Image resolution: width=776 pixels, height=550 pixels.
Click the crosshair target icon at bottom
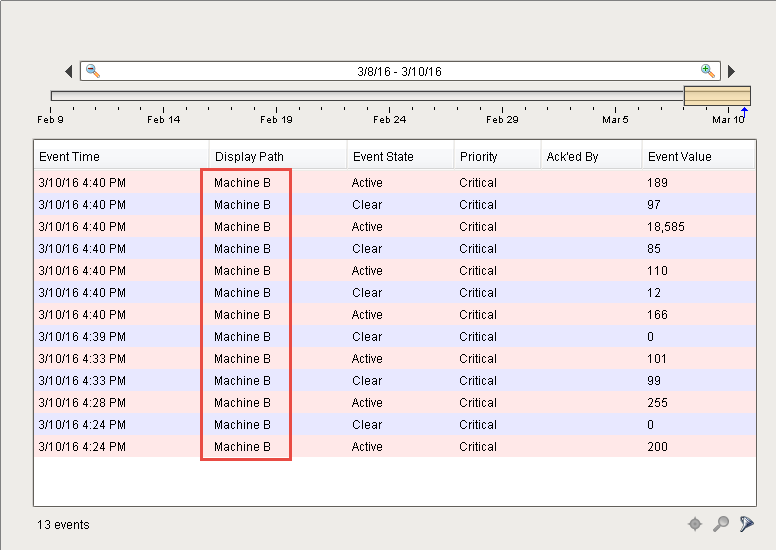pos(695,524)
